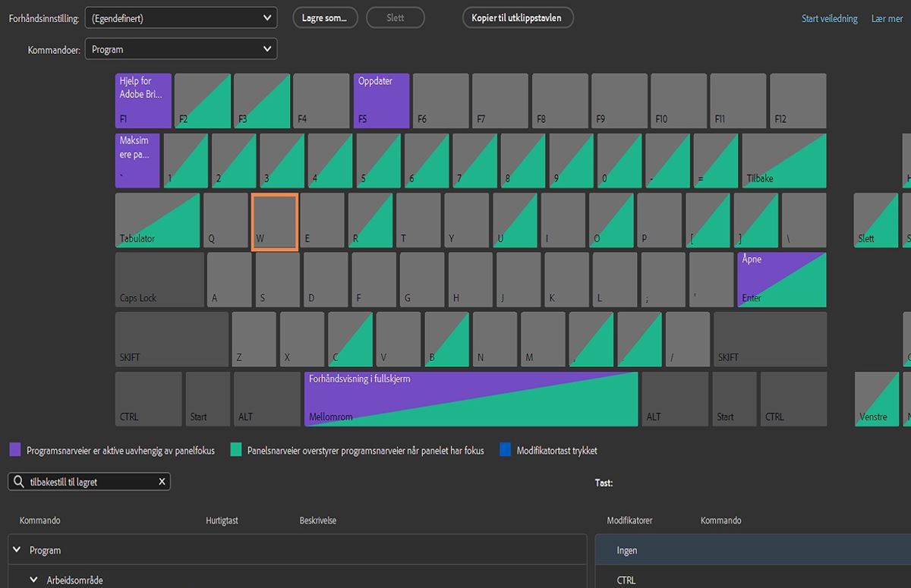
Task: Select the G key
Action: point(422,280)
